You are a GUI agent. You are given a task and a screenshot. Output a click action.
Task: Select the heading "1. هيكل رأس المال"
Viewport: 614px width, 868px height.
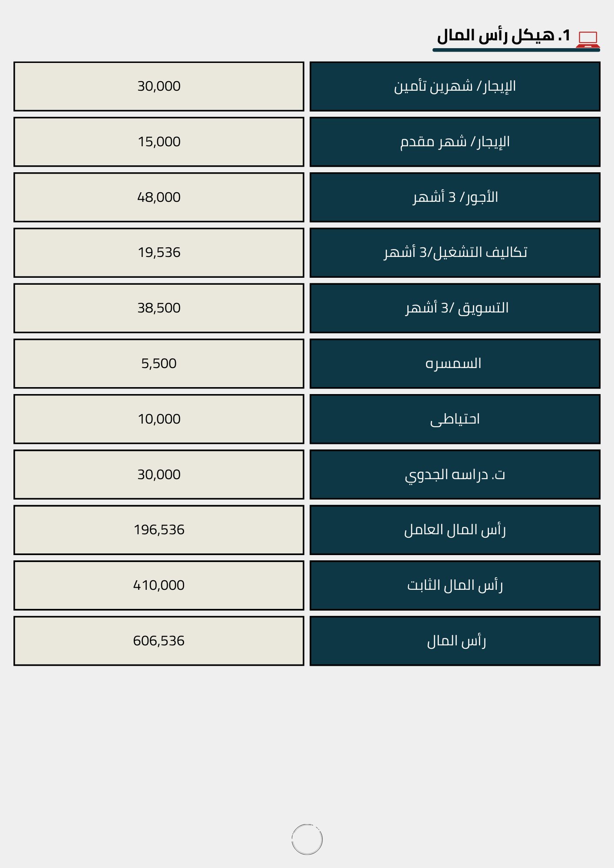(x=504, y=36)
